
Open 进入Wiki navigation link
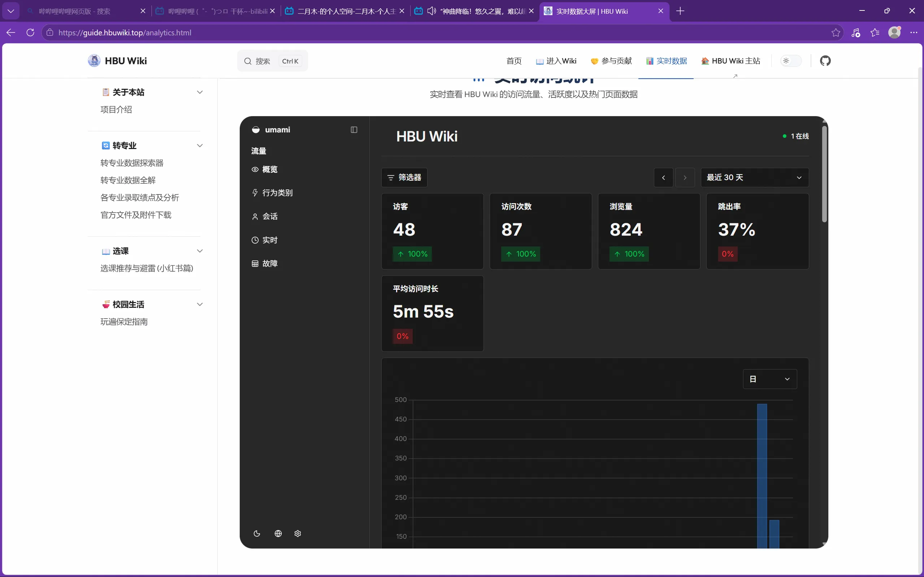pyautogui.click(x=556, y=61)
